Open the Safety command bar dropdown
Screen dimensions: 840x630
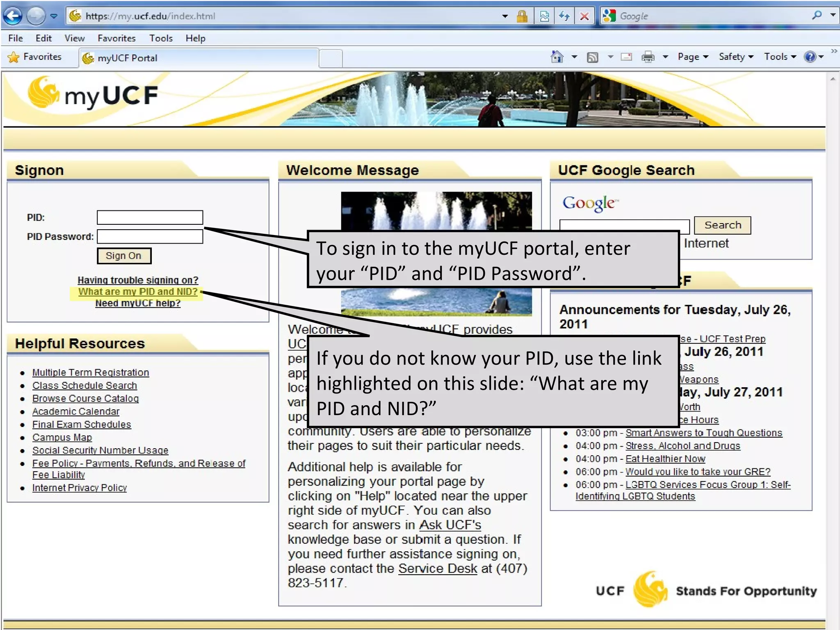click(736, 57)
